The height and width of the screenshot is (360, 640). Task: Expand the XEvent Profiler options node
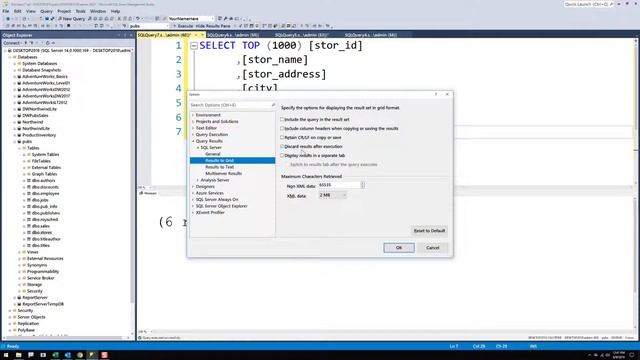point(193,213)
